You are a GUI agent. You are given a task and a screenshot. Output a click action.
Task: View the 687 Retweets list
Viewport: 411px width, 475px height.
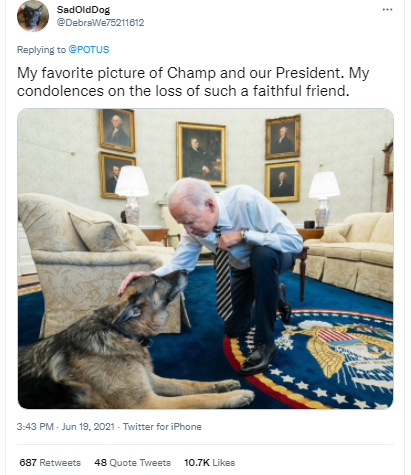(50, 462)
